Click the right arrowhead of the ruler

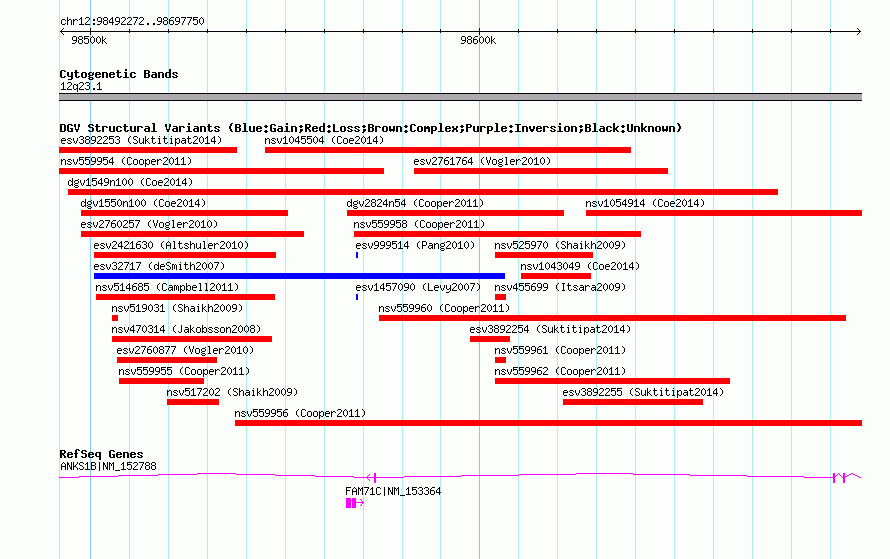[858, 31]
